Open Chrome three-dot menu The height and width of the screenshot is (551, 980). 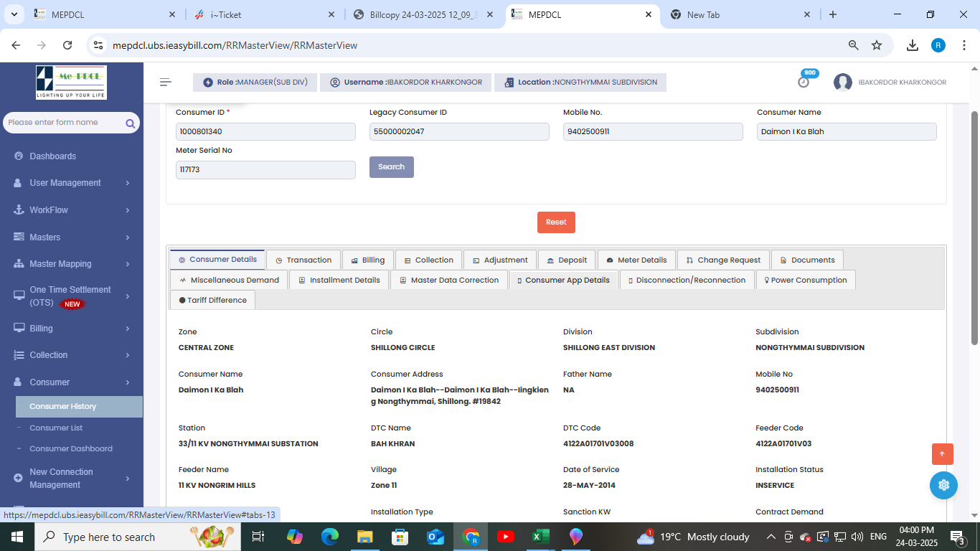[x=963, y=45]
